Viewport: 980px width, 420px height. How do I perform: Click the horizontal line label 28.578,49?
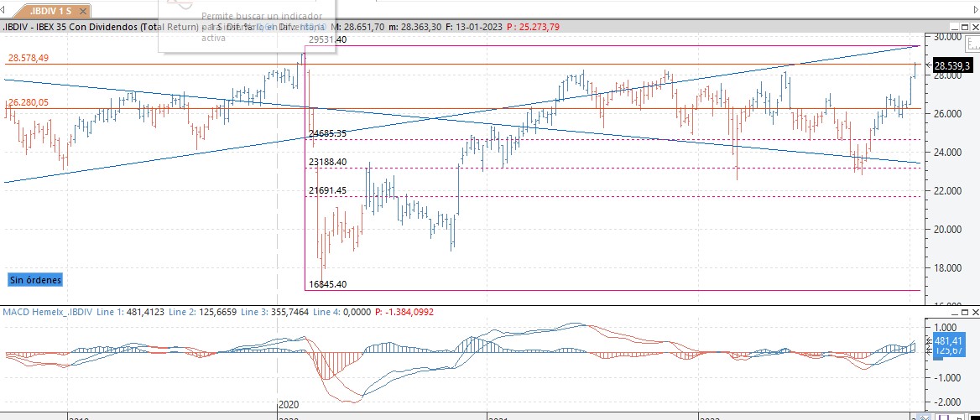[x=29, y=58]
